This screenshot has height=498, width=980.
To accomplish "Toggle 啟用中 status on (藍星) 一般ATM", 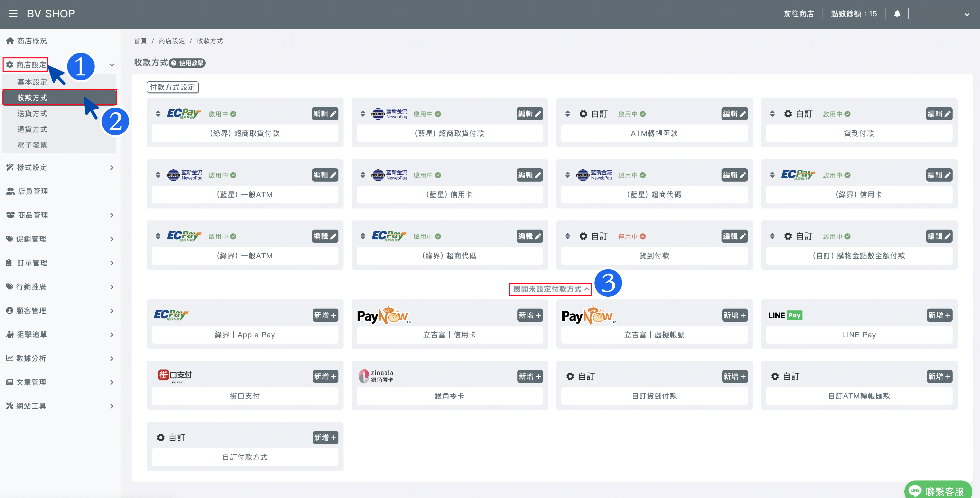I will pos(223,175).
